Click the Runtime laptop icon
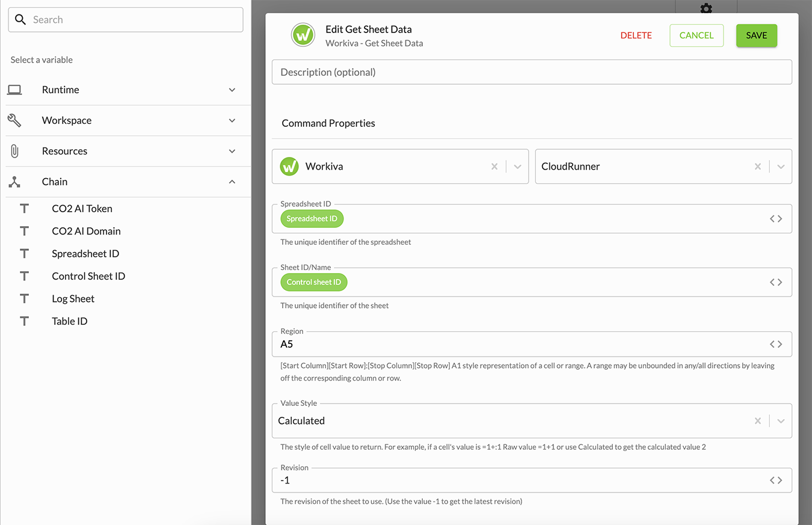This screenshot has height=525, width=812. (x=14, y=90)
